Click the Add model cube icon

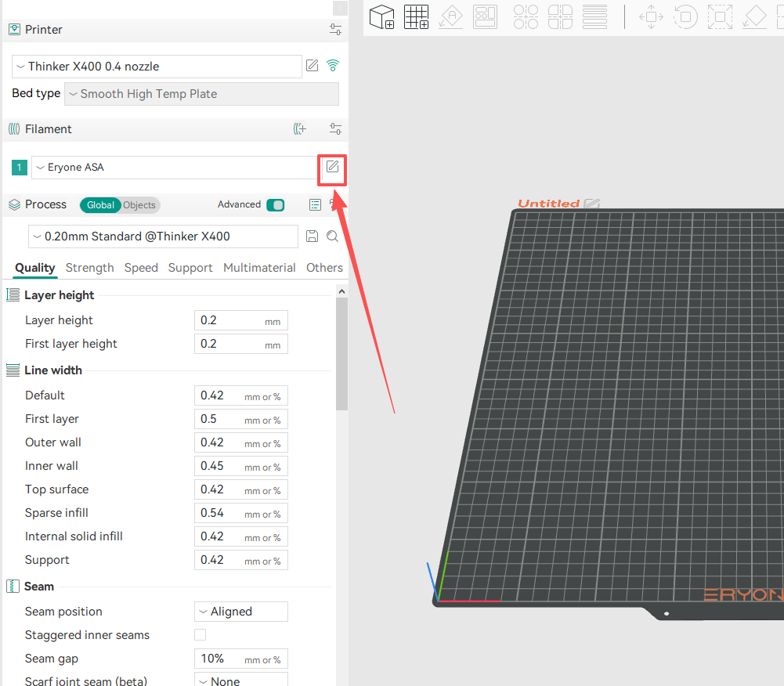382,16
